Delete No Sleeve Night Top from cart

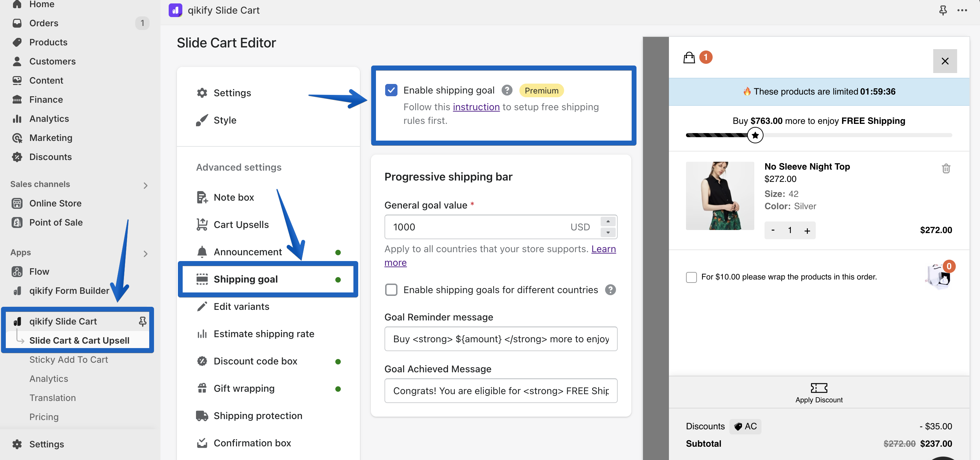[946, 169]
